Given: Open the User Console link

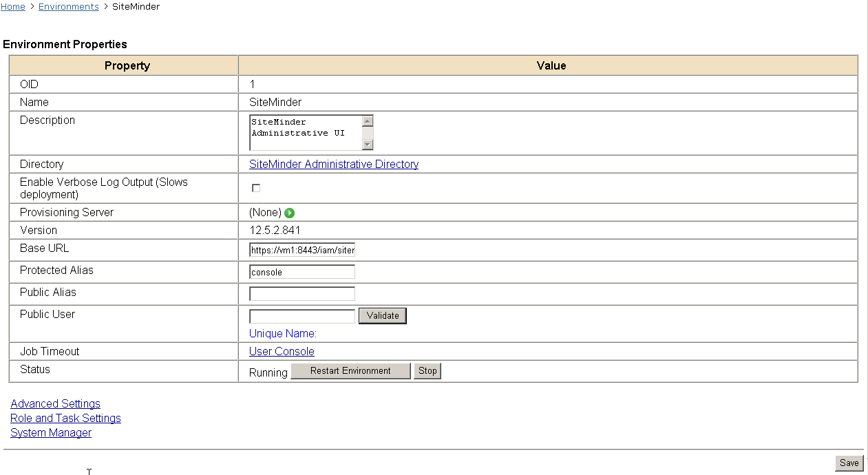Looking at the screenshot, I should pos(282,351).
